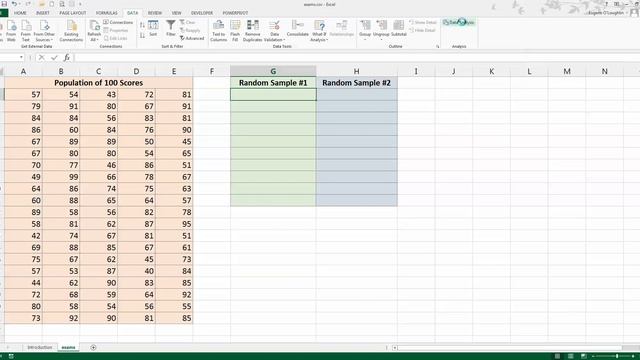The width and height of the screenshot is (640, 360).
Task: Click Advanced filter option
Action: [192, 38]
